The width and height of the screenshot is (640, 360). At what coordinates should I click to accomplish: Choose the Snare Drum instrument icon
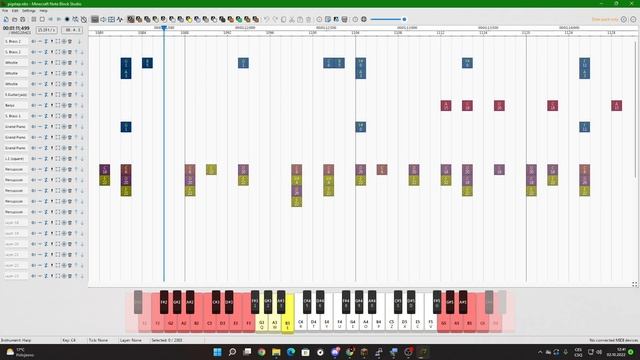click(156, 19)
